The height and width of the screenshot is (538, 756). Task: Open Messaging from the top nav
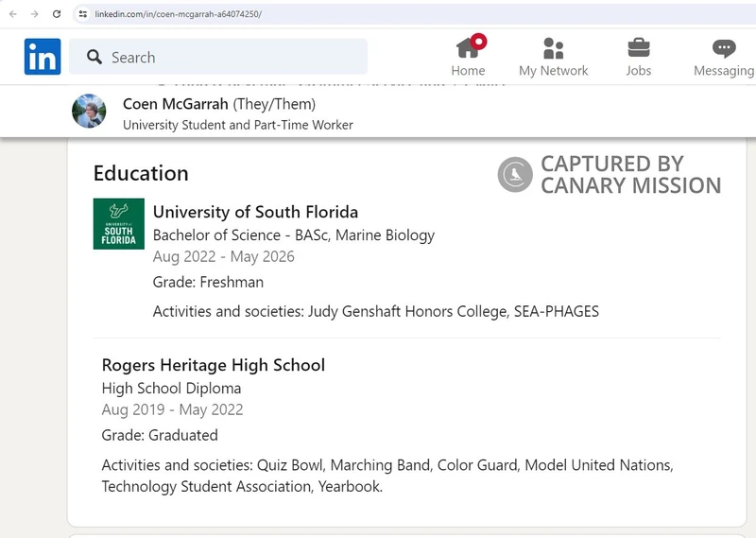pos(724,57)
